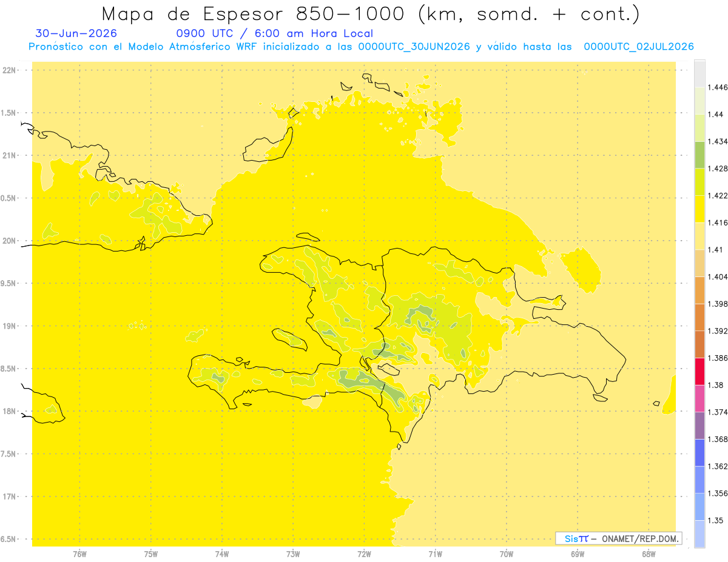Click the latitude label '17N'
The height and width of the screenshot is (562, 728).
[x=10, y=497]
